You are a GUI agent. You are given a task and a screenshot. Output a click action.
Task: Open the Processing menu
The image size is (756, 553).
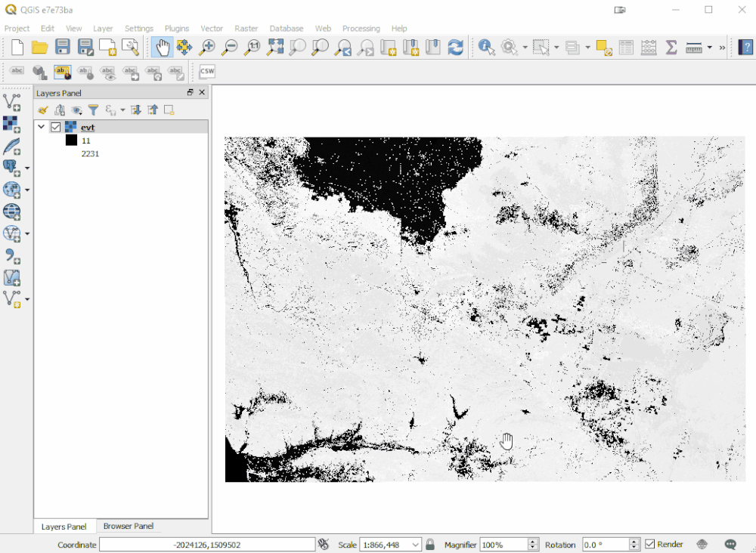[x=361, y=29]
